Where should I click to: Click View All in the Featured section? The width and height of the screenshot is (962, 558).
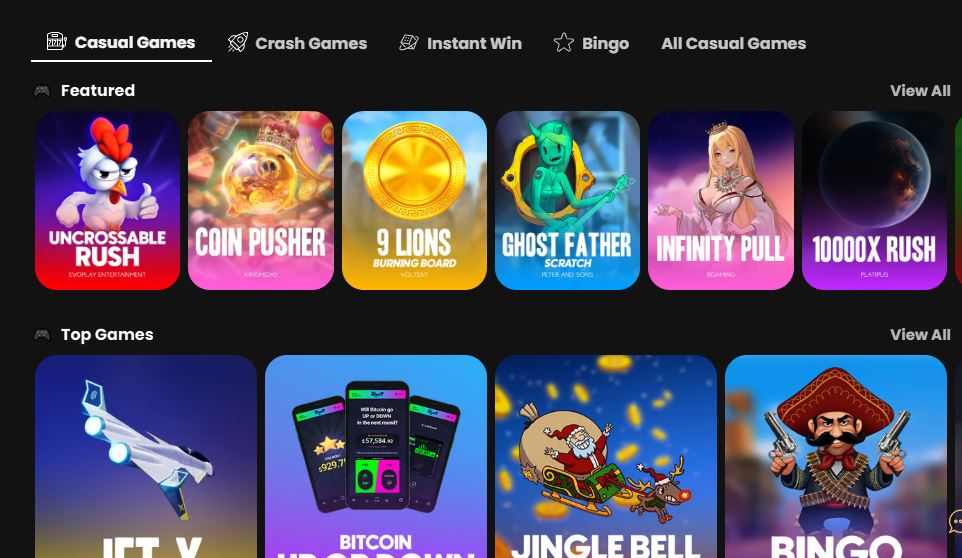tap(920, 91)
